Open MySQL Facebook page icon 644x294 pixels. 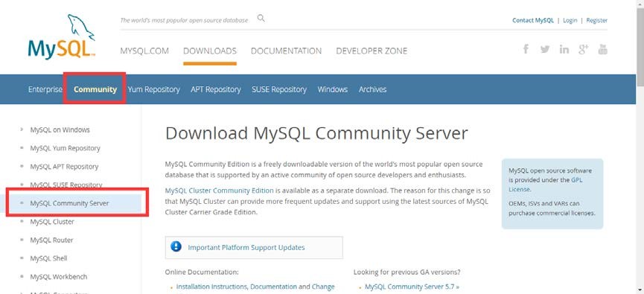pos(526,49)
